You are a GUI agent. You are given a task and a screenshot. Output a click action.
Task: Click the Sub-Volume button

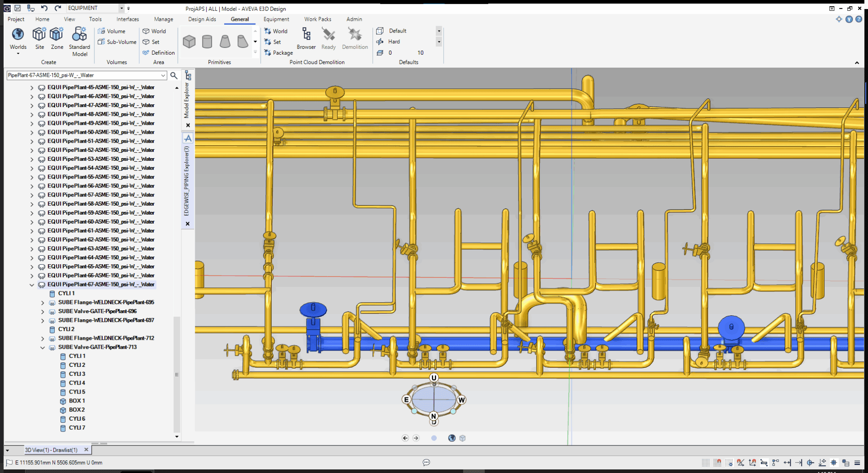117,42
